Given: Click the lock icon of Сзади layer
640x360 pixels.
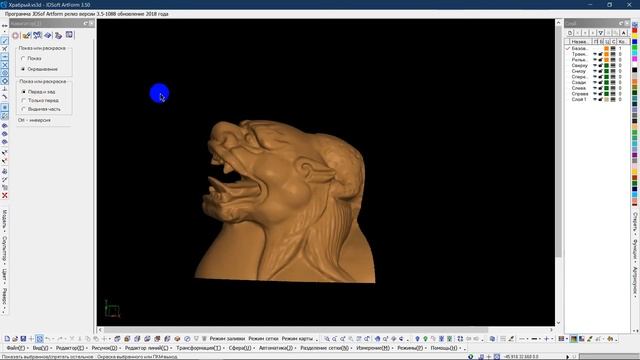Looking at the screenshot, I should point(600,82).
